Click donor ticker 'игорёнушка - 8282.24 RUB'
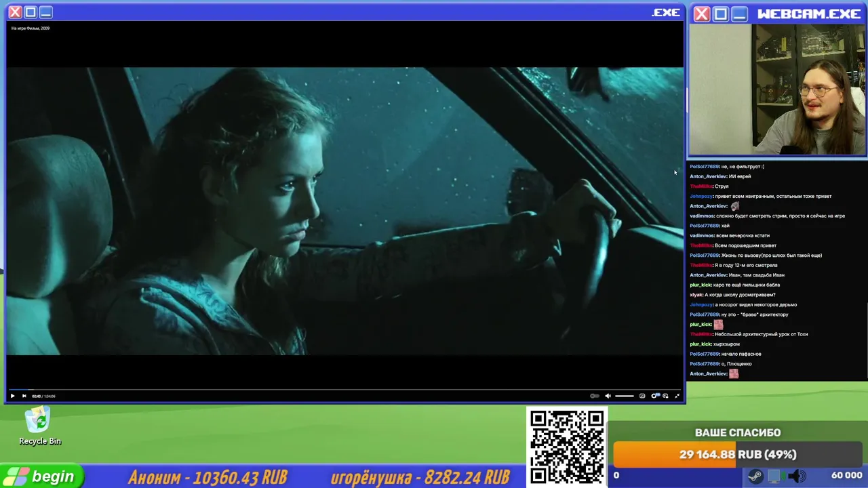 (420, 477)
